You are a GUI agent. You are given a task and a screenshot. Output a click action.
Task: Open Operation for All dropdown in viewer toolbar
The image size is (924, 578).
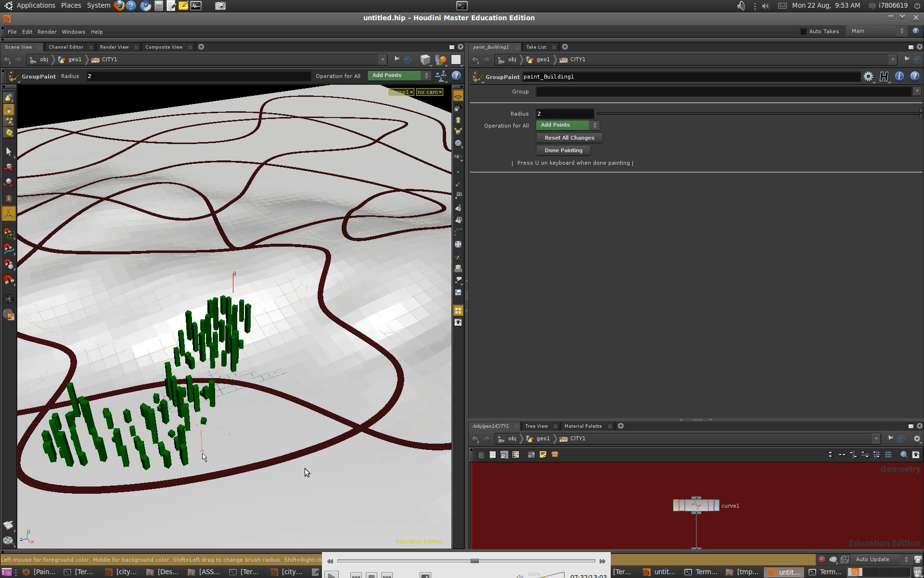coord(399,76)
